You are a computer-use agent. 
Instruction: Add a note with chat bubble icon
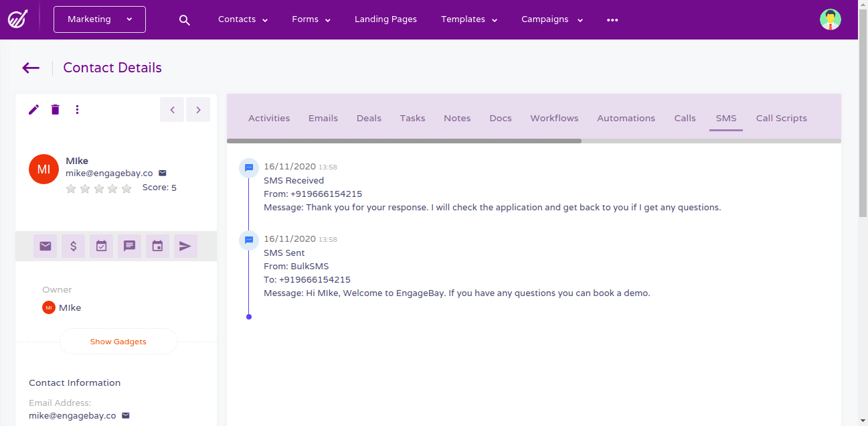[x=129, y=246]
